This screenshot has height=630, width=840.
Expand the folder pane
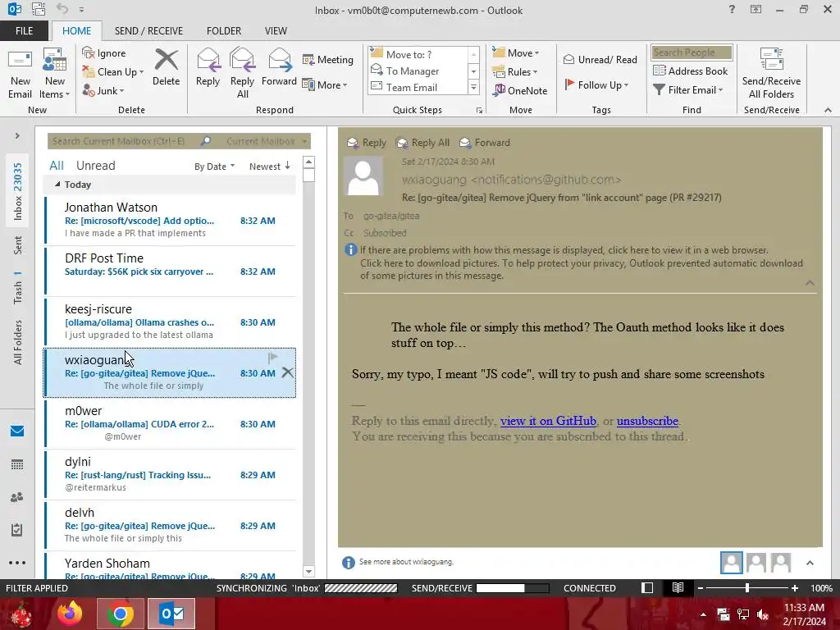(x=17, y=135)
